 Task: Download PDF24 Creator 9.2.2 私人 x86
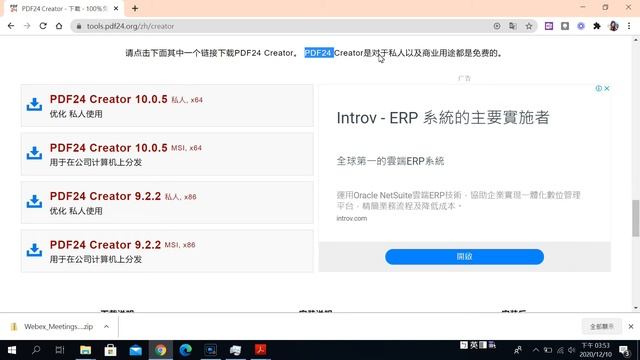coord(167,202)
